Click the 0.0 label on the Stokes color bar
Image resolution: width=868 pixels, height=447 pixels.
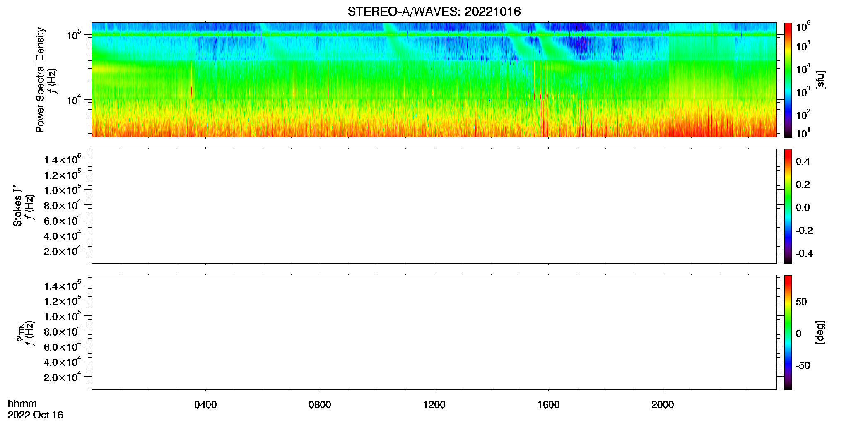pyautogui.click(x=803, y=208)
